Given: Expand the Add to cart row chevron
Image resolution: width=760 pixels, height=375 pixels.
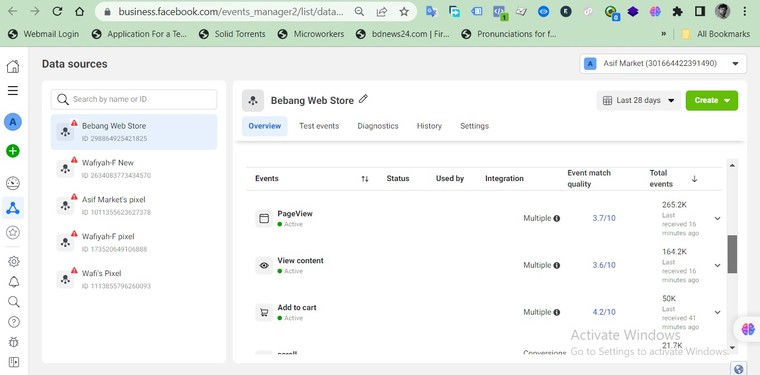Looking at the screenshot, I should [717, 312].
